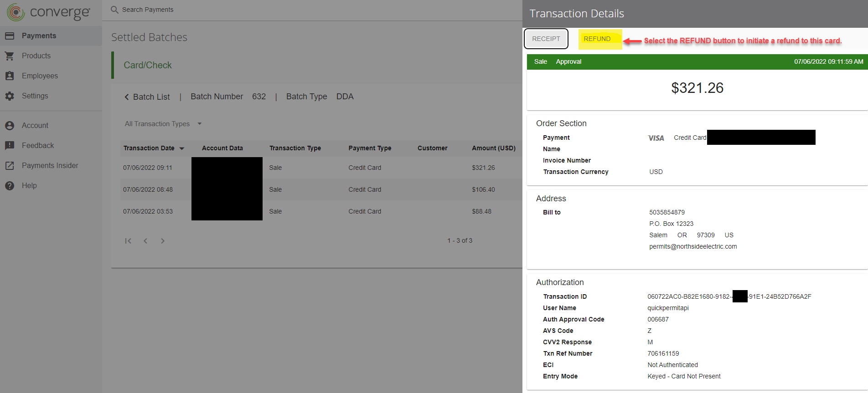Click the Products shopping cart icon
This screenshot has height=393, width=868.
point(10,56)
